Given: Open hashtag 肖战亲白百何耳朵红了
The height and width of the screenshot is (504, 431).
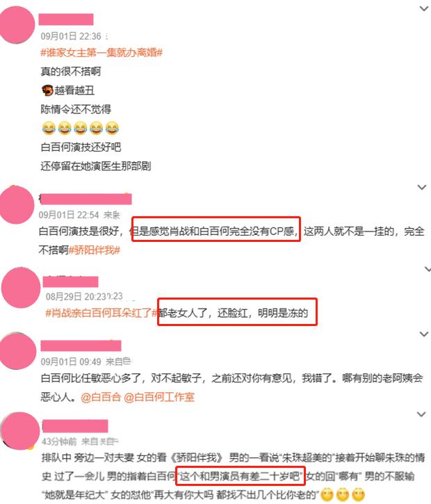Looking at the screenshot, I should coord(101,313).
